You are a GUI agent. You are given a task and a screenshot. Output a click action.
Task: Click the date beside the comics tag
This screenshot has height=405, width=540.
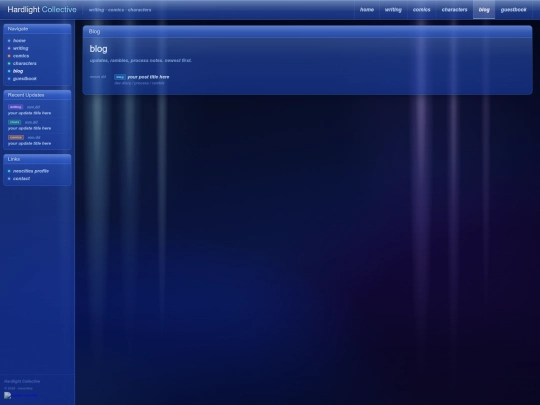[x=34, y=137]
